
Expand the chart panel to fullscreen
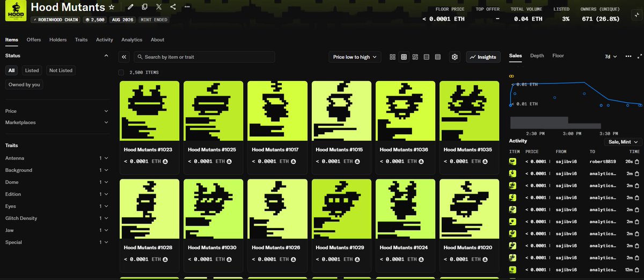pos(639,56)
